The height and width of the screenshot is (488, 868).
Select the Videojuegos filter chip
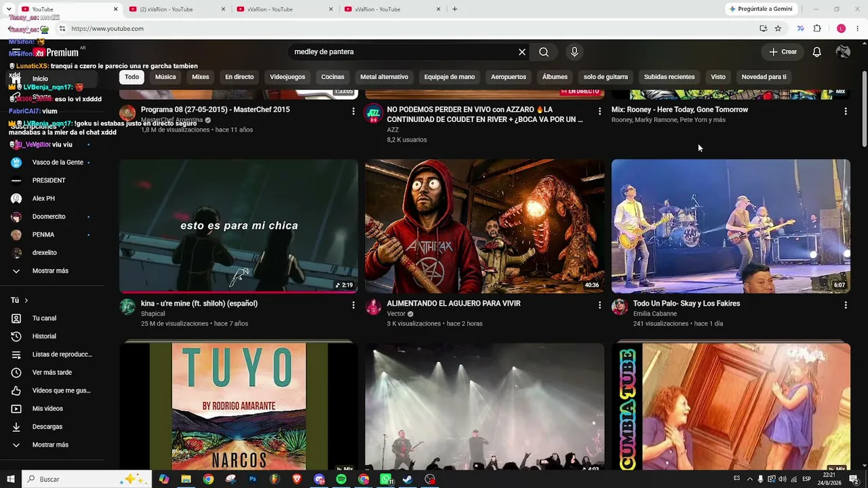pos(288,77)
